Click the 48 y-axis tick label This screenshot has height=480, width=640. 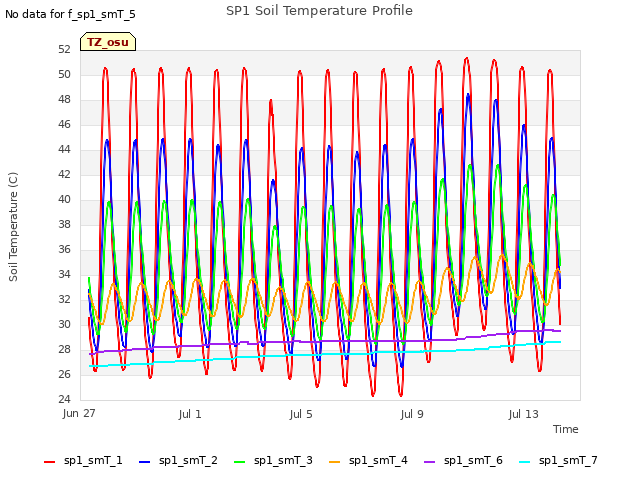[x=64, y=99]
